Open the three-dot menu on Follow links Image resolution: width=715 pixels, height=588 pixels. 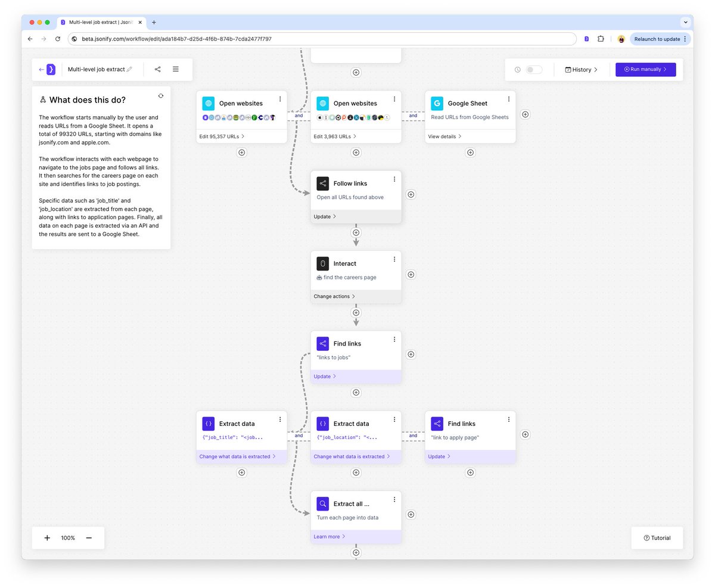tap(394, 179)
